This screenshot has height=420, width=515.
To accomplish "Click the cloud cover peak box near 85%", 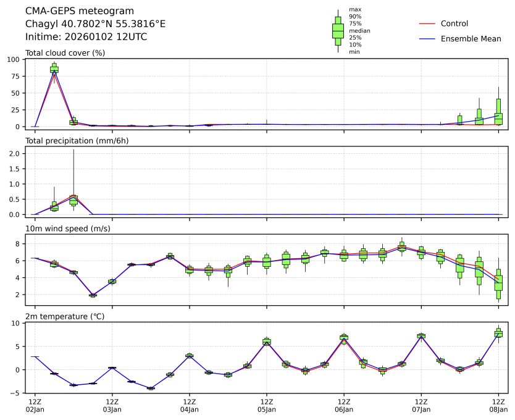I will [x=54, y=69].
